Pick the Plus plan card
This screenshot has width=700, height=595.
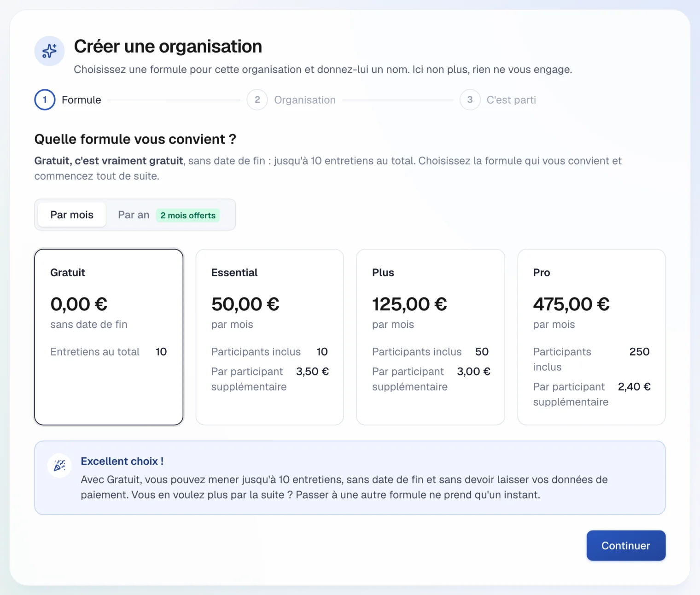point(431,337)
